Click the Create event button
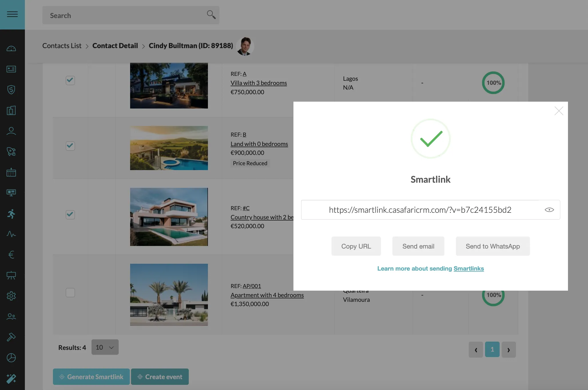 tap(160, 377)
